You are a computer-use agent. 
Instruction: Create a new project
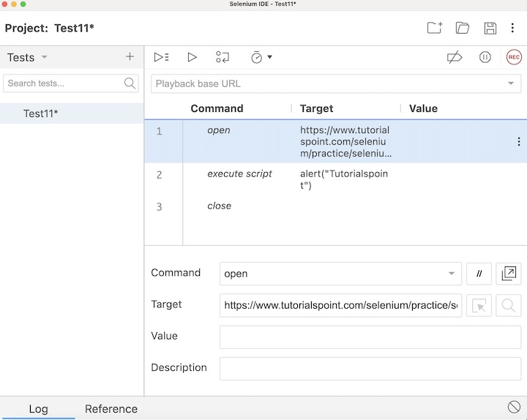pyautogui.click(x=435, y=28)
